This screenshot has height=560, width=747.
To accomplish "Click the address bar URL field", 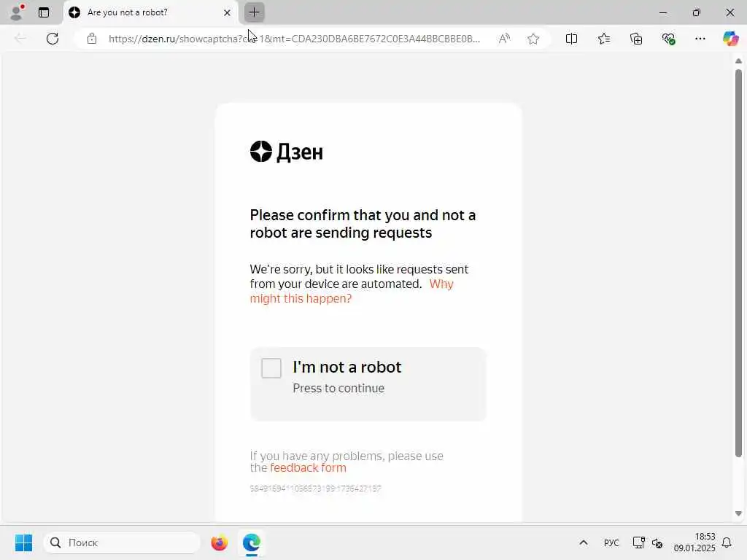I will click(294, 39).
